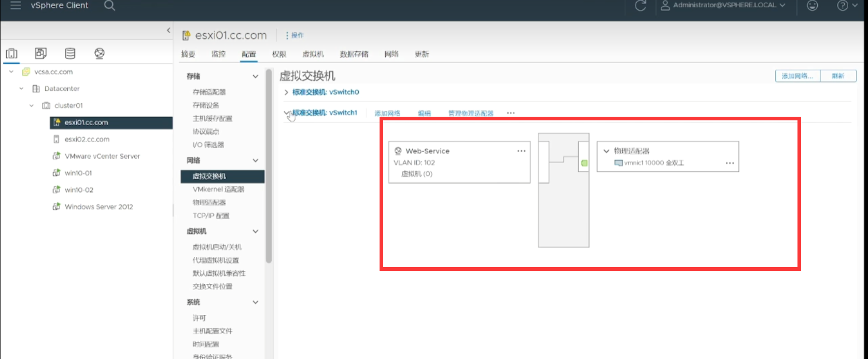
Task: Collapse the 系统 settings section
Action: [255, 302]
